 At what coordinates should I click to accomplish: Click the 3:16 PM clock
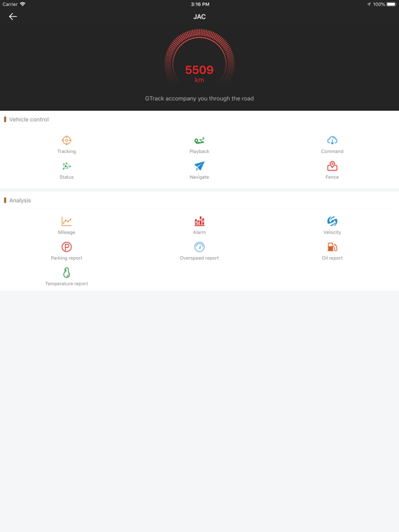pyautogui.click(x=199, y=4)
